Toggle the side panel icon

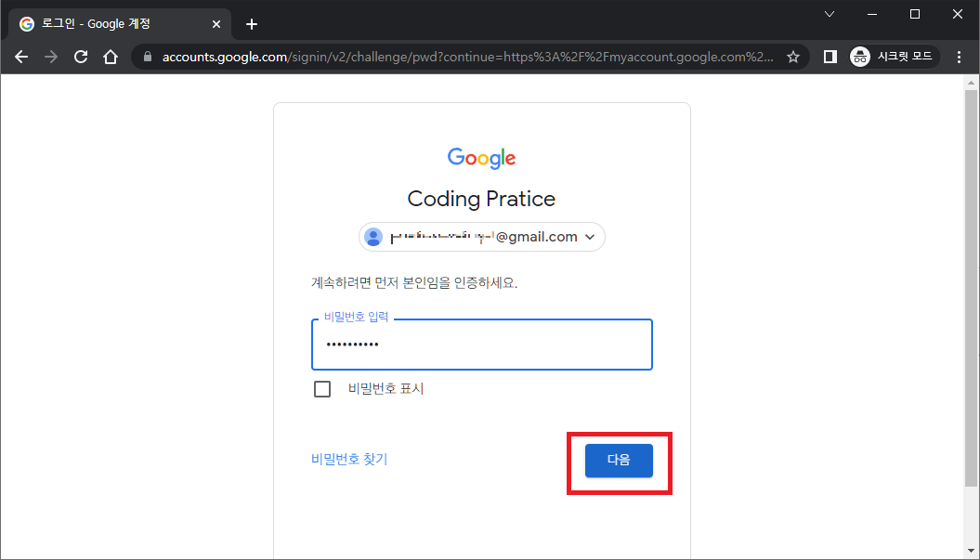click(830, 57)
